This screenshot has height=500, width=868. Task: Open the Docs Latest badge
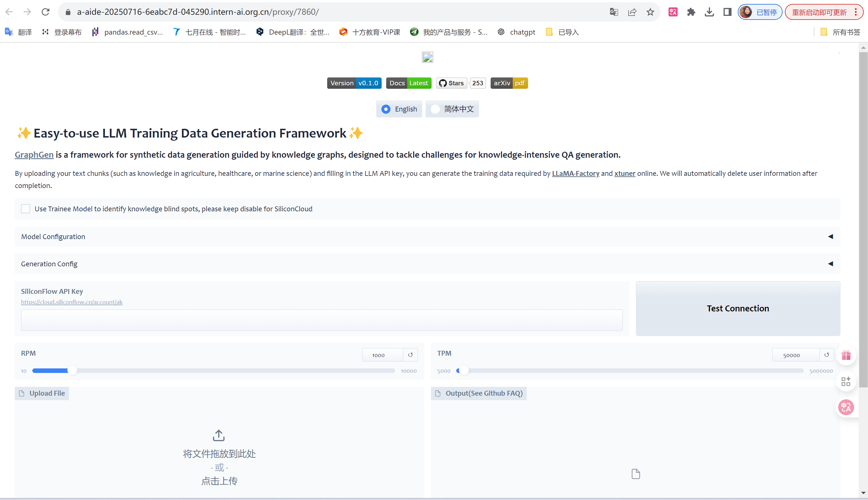pos(408,83)
